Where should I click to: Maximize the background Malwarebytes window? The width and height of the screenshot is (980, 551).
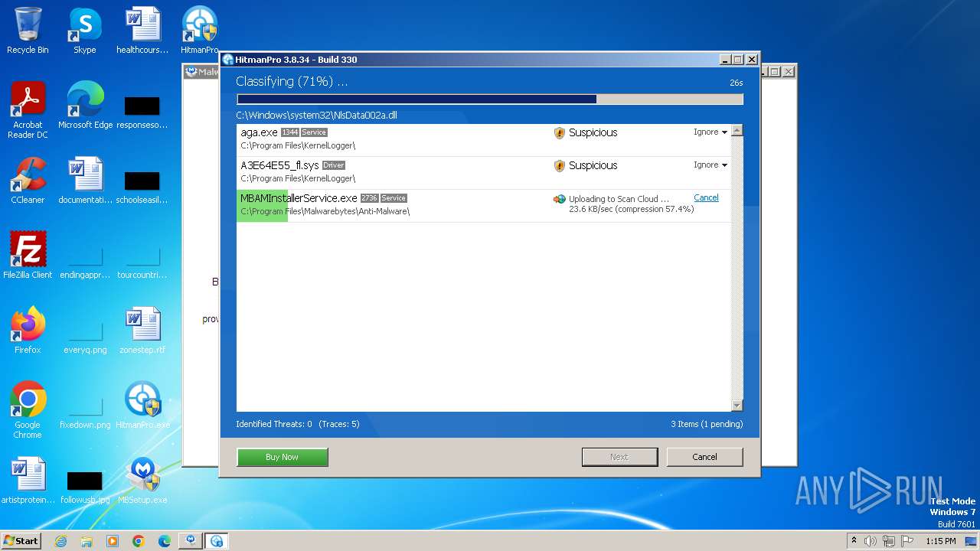(x=774, y=72)
